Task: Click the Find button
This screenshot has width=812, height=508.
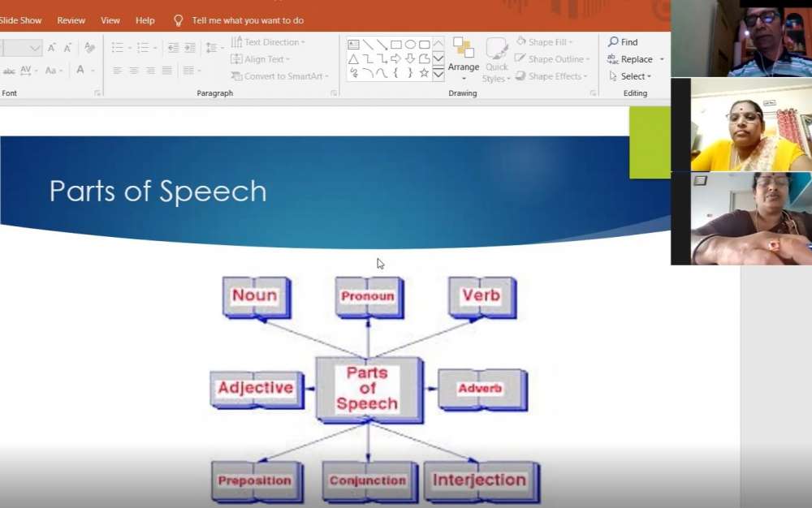Action: point(623,42)
